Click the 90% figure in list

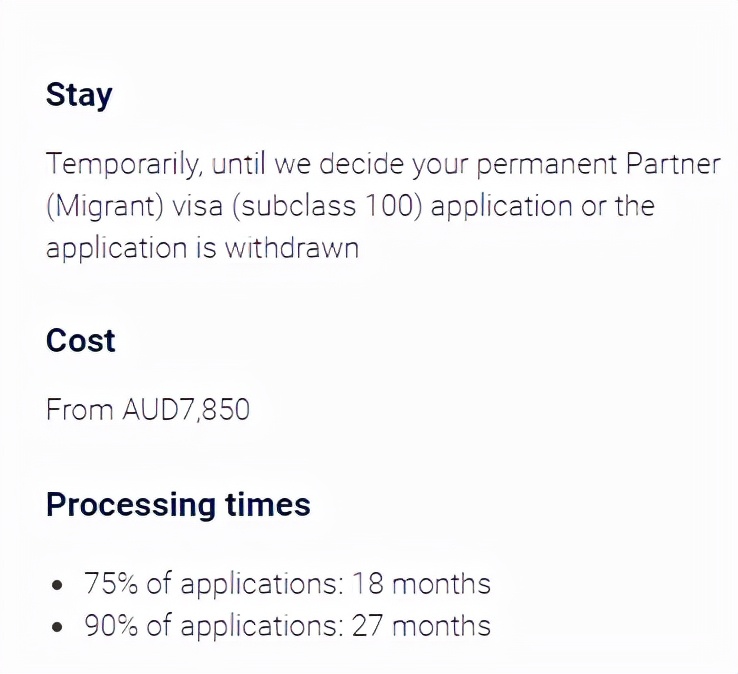111,625
